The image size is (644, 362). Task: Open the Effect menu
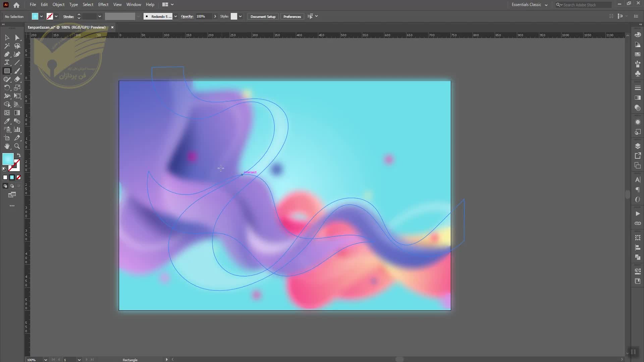click(x=103, y=5)
